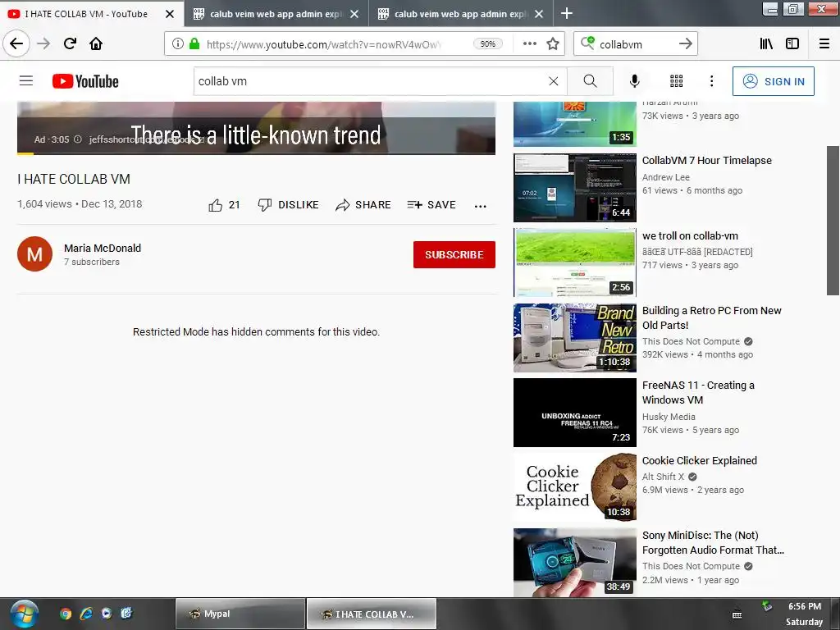840x630 pixels.
Task: Open more actions ellipsis under video
Action: click(480, 205)
